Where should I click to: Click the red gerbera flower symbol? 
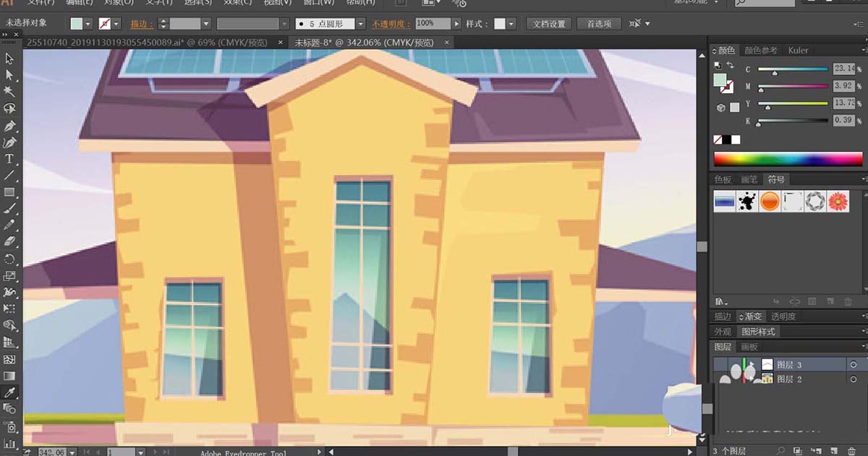838,201
